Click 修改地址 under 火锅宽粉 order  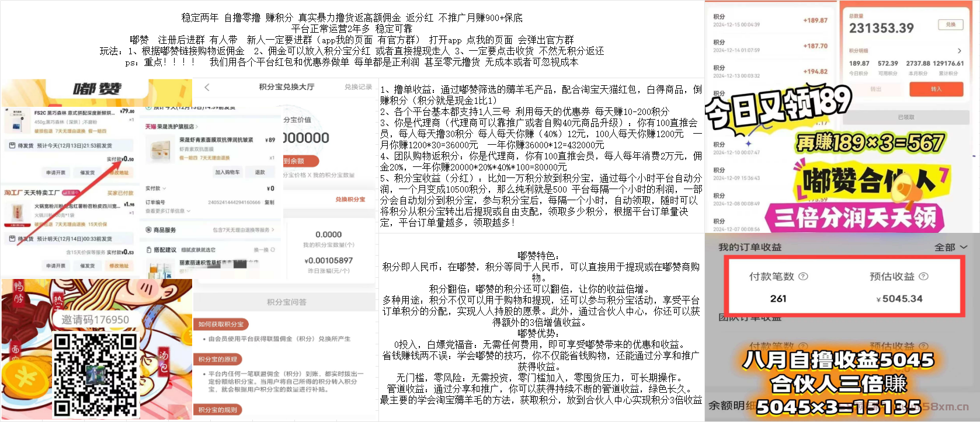tap(119, 266)
